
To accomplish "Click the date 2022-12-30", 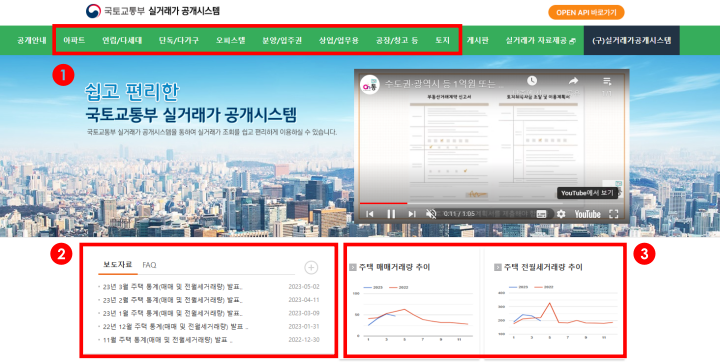I will click(x=304, y=340).
